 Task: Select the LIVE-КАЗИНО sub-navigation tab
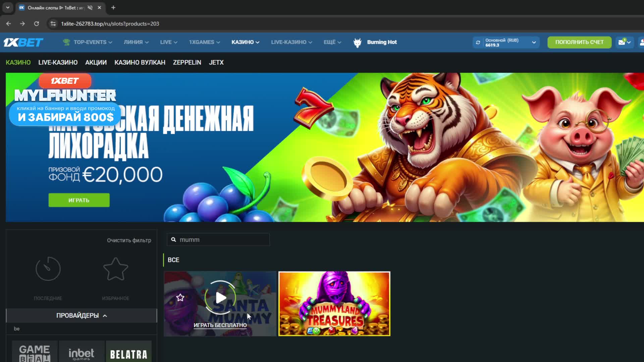[58, 63]
